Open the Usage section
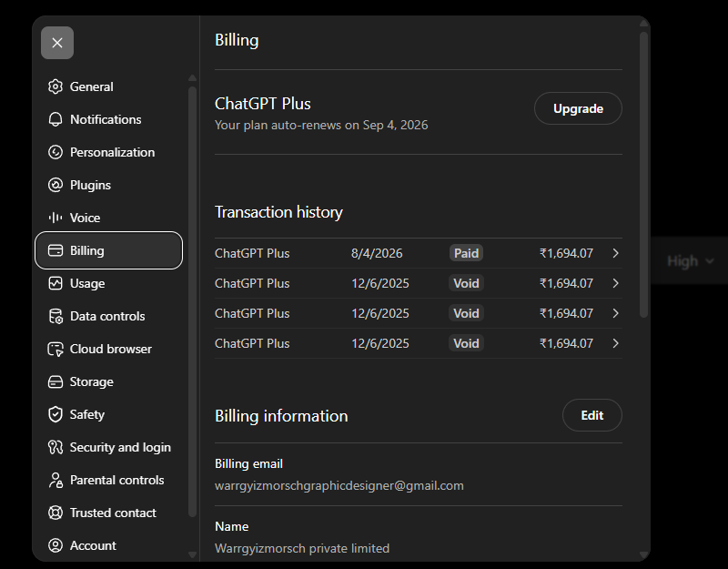This screenshot has height=569, width=728. tap(108, 283)
